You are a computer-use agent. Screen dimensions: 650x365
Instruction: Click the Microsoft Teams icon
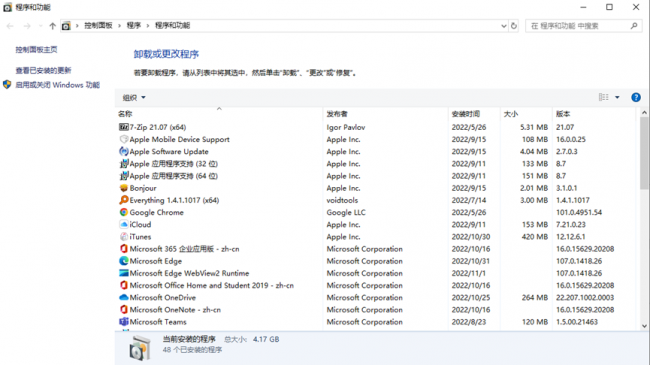[124, 321]
